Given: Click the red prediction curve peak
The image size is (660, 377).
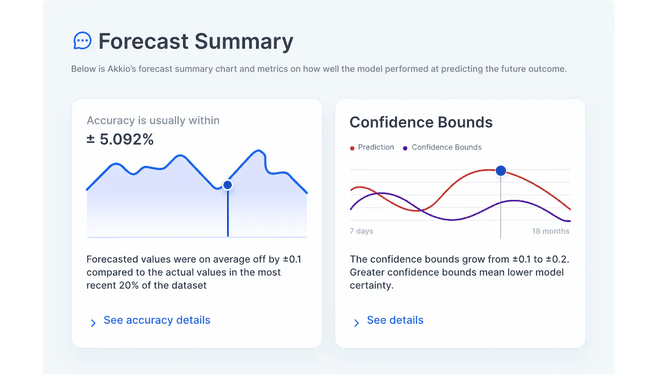Looking at the screenshot, I should [488, 170].
